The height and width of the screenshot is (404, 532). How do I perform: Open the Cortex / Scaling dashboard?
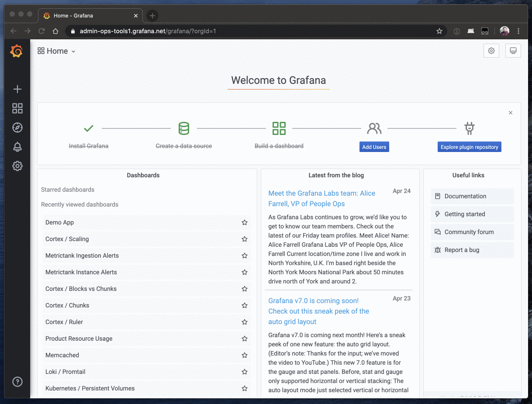(67, 239)
